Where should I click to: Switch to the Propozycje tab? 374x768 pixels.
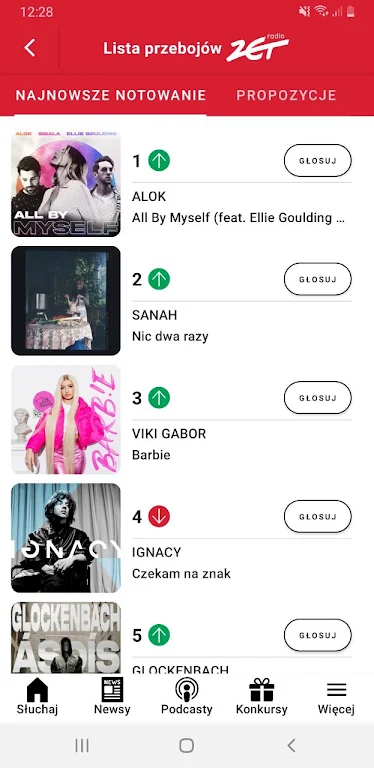286,95
